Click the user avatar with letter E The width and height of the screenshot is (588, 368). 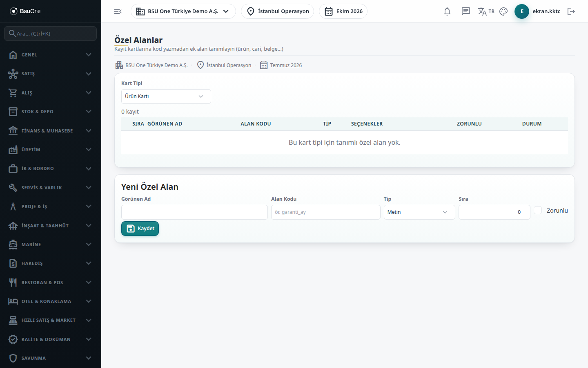tap(522, 11)
